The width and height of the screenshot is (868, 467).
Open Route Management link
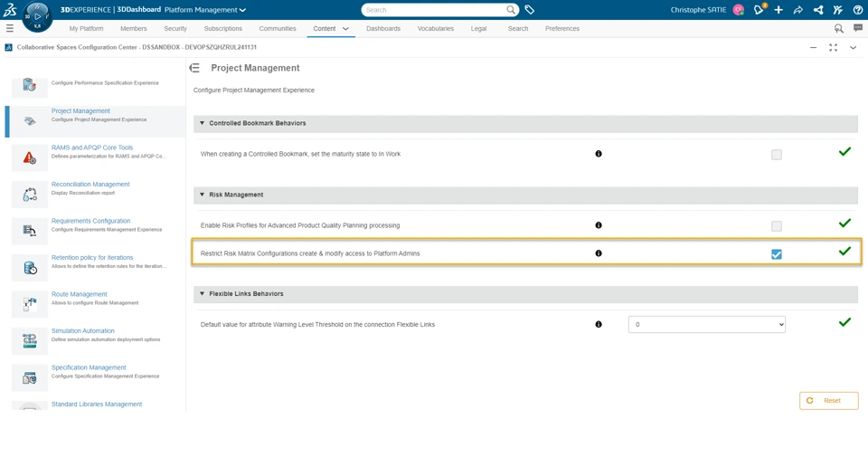pos(80,294)
